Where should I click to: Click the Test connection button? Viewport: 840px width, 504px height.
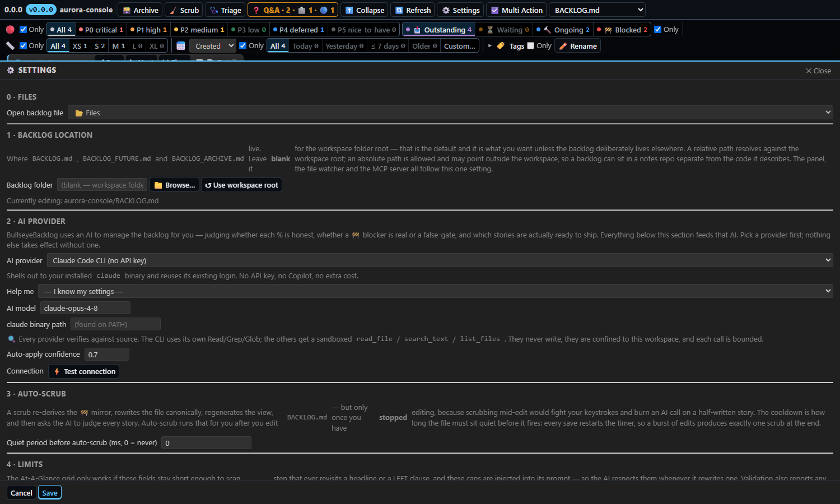pos(84,371)
